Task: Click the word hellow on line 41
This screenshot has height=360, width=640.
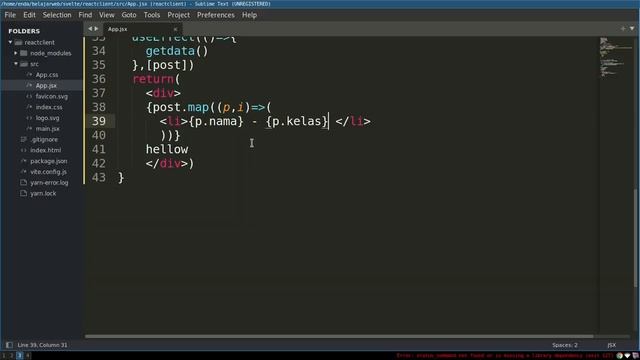Action: point(167,149)
